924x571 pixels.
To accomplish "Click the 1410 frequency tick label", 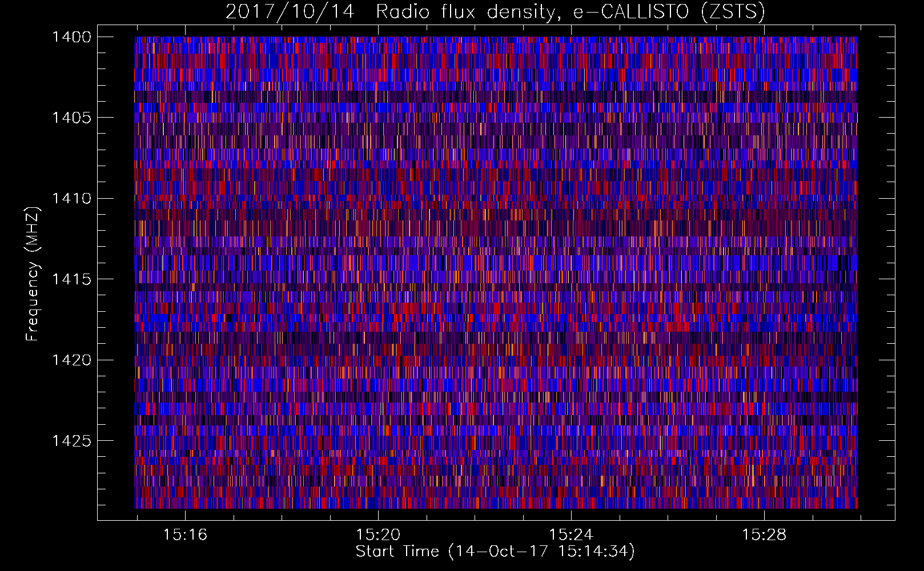I will [x=71, y=199].
